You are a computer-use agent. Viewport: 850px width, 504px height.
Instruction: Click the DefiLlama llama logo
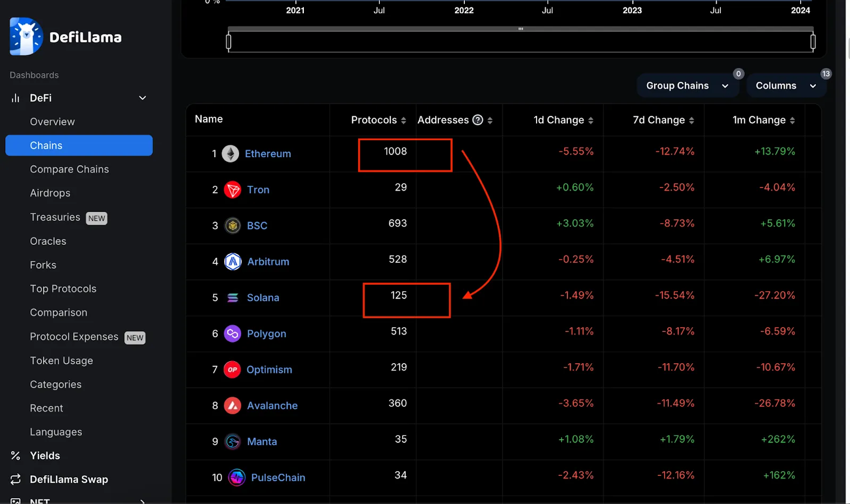(x=25, y=37)
